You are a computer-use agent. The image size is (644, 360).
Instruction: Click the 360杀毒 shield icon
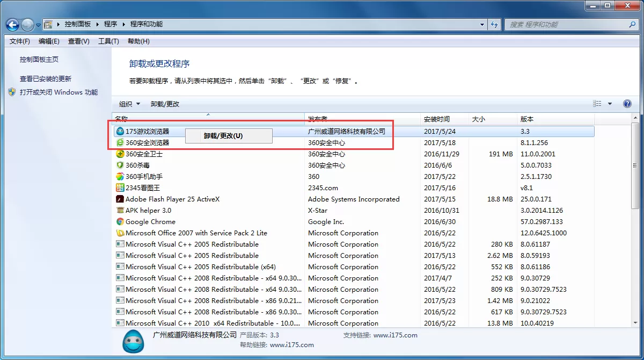point(120,165)
